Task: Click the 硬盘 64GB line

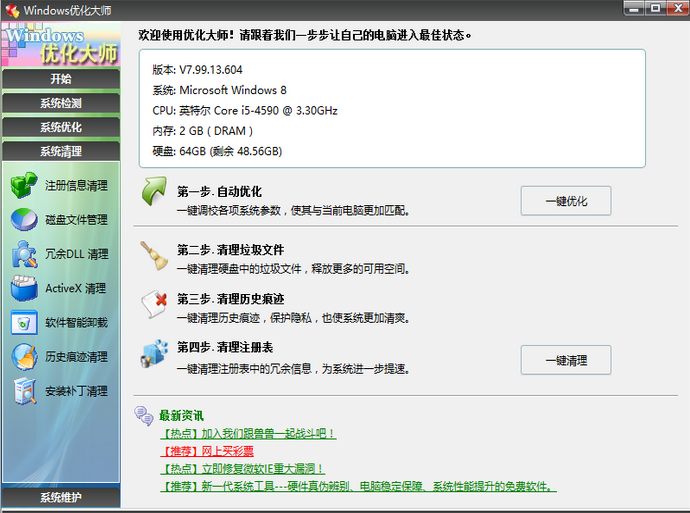Action: pos(217,151)
